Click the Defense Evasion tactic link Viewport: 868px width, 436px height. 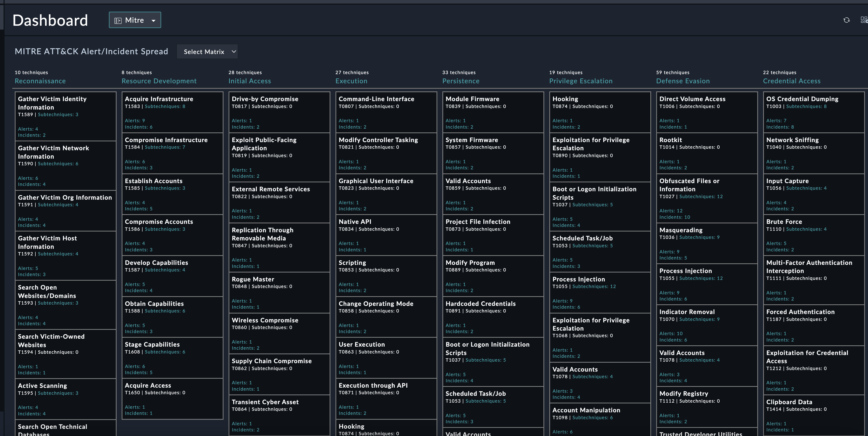click(x=683, y=81)
